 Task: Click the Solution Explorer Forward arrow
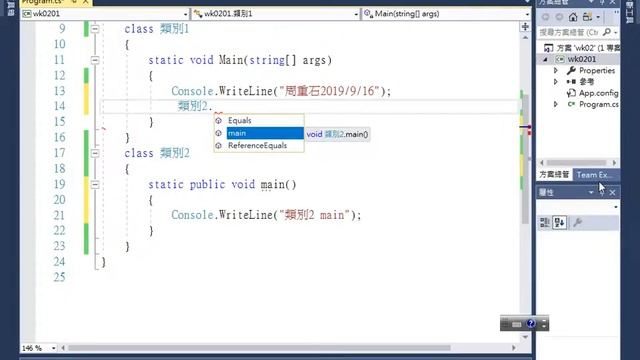pos(559,17)
